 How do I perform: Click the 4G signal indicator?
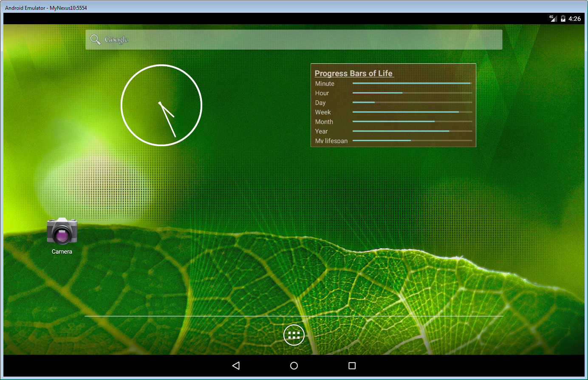pyautogui.click(x=553, y=18)
